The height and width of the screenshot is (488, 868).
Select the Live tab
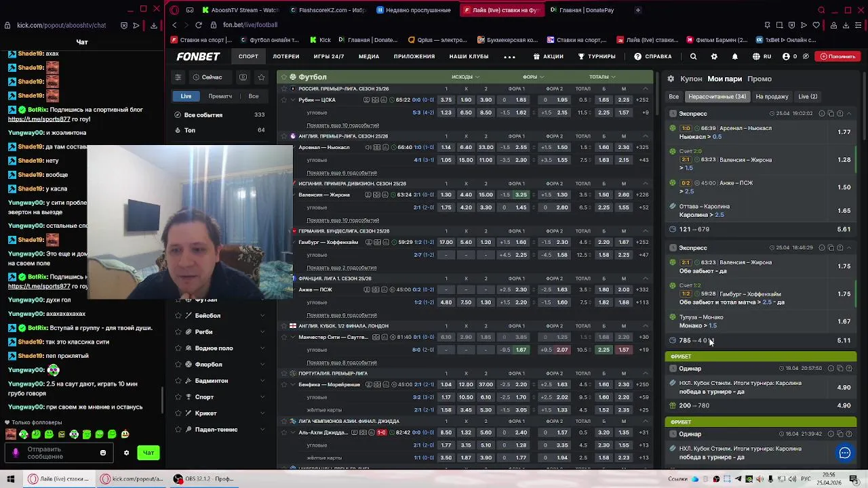point(186,96)
